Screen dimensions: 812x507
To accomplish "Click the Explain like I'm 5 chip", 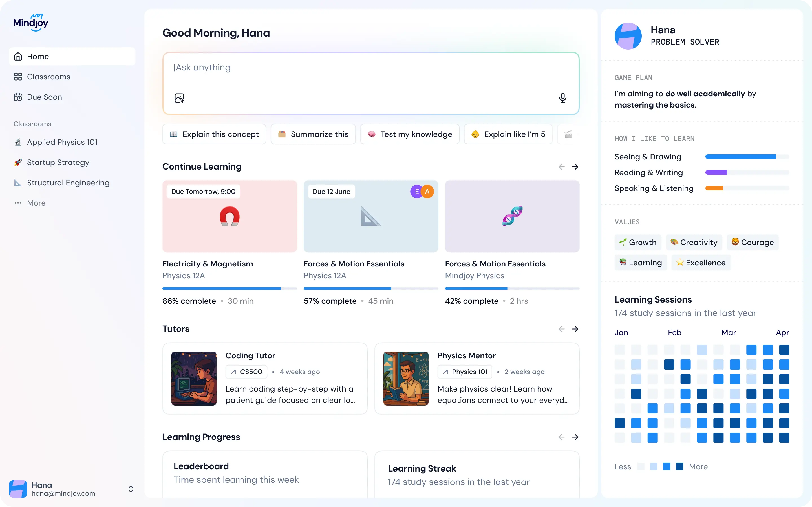I will pos(508,134).
